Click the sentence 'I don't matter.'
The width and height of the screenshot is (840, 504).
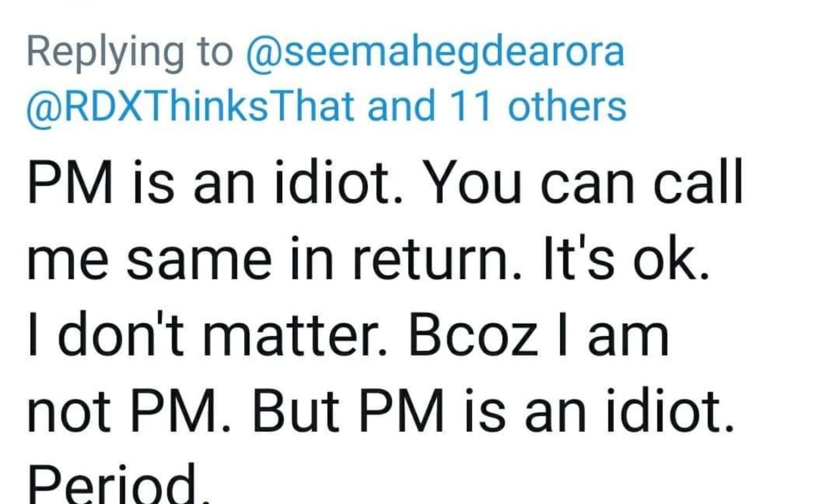point(207,336)
